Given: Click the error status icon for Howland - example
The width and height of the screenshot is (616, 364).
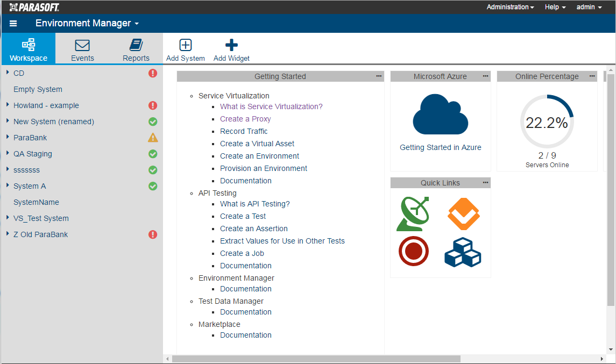Looking at the screenshot, I should [x=153, y=105].
